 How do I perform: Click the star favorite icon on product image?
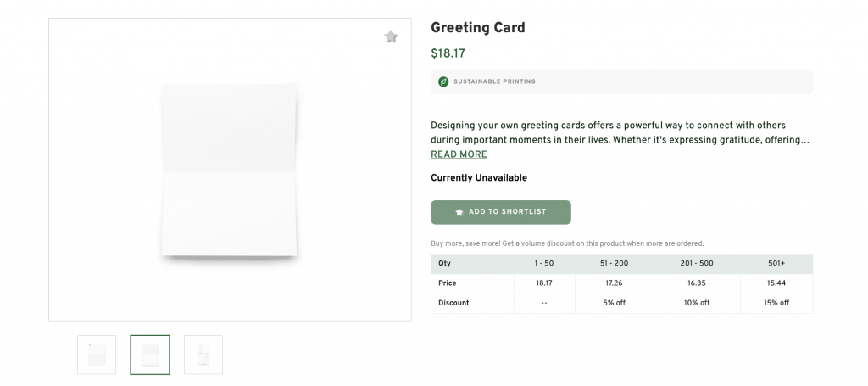click(x=391, y=37)
